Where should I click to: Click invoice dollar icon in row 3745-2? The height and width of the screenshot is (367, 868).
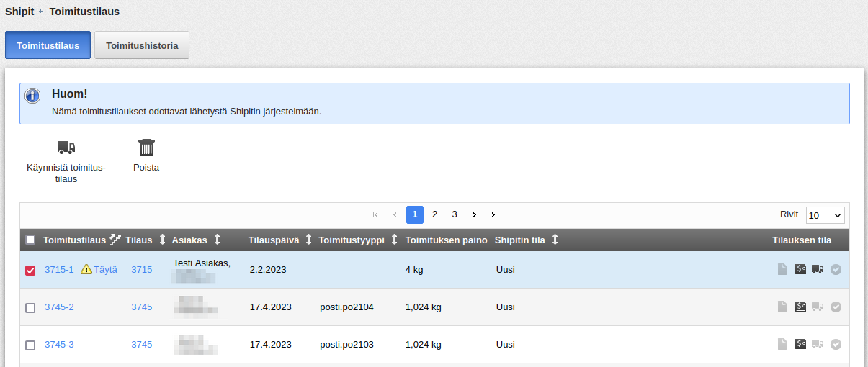click(x=800, y=307)
